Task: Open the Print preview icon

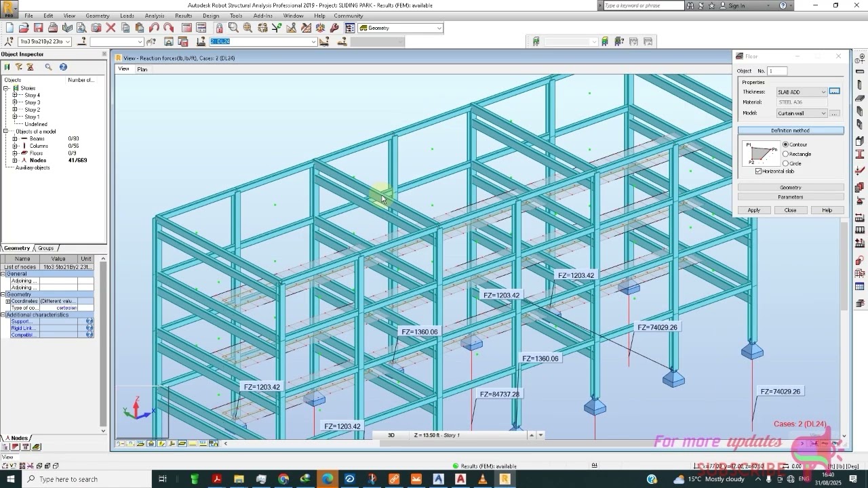Action: (81, 28)
